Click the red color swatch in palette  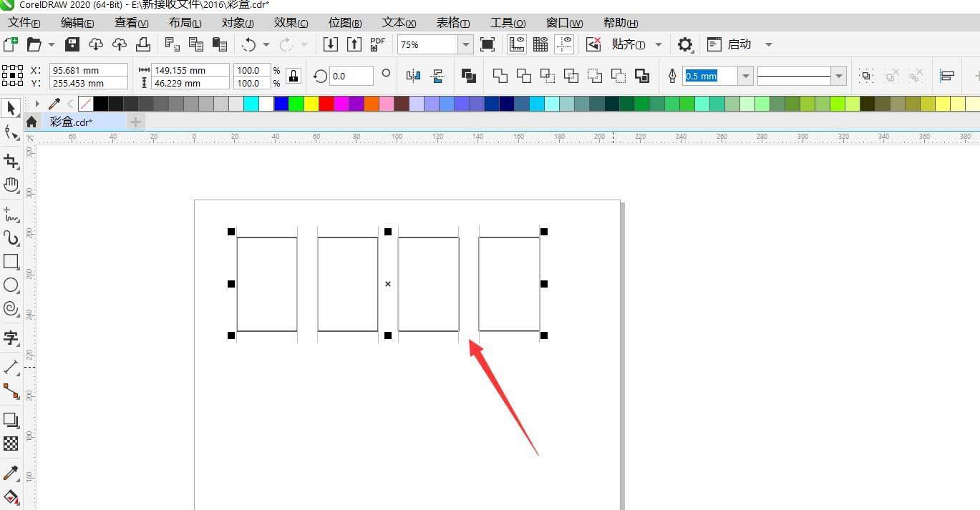point(326,104)
